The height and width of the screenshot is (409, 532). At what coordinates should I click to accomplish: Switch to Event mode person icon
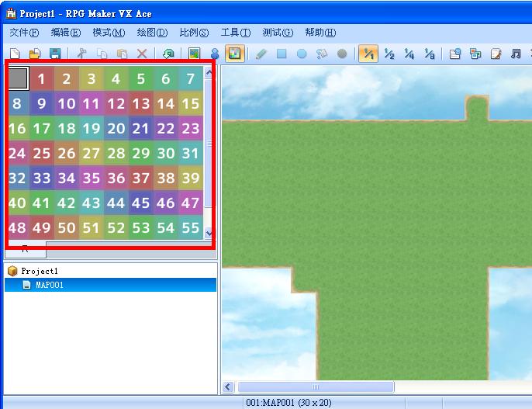(x=214, y=54)
